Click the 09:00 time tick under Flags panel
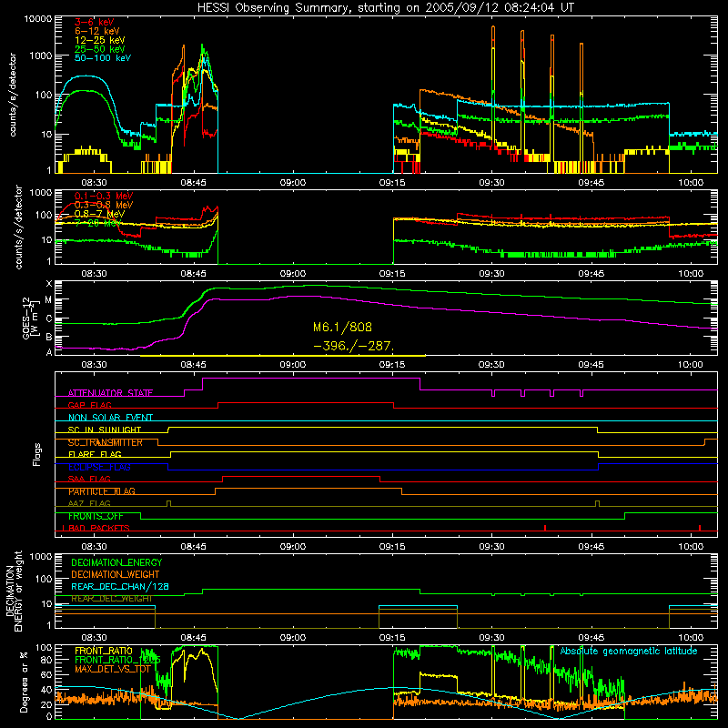 (x=293, y=547)
